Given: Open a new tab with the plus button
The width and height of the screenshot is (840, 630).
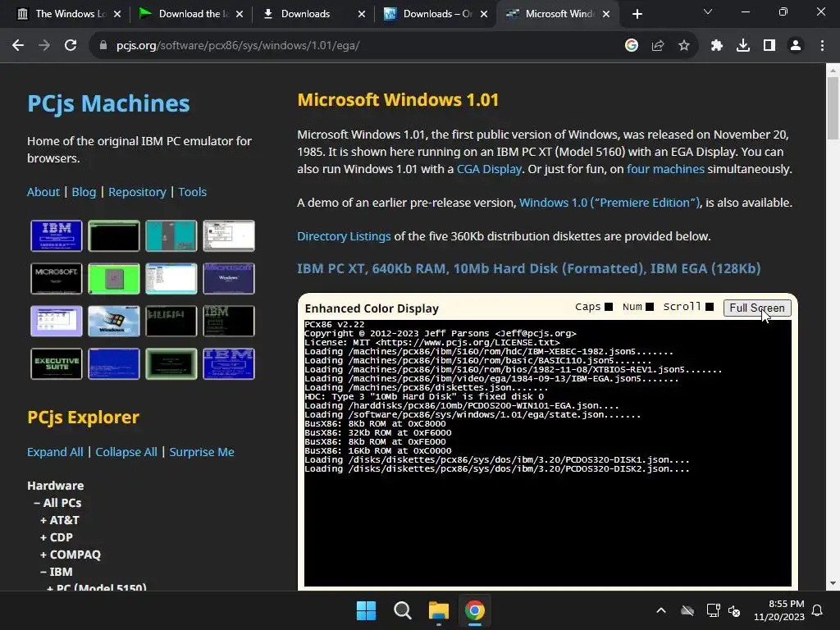Looking at the screenshot, I should point(637,14).
